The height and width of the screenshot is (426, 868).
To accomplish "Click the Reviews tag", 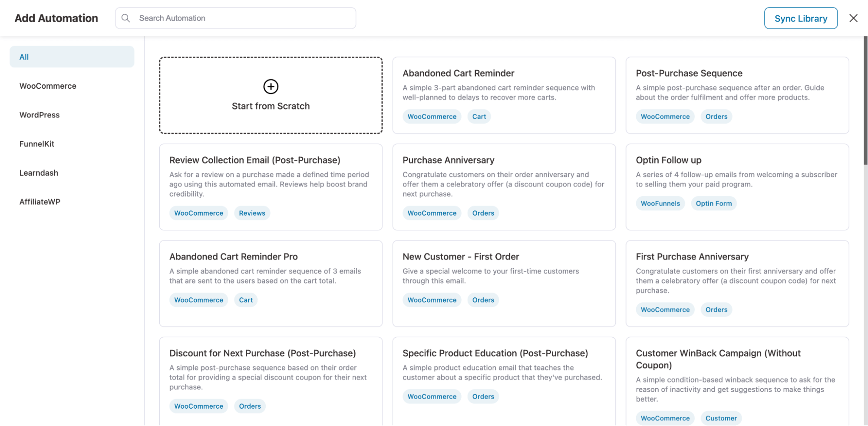I will pos(252,213).
